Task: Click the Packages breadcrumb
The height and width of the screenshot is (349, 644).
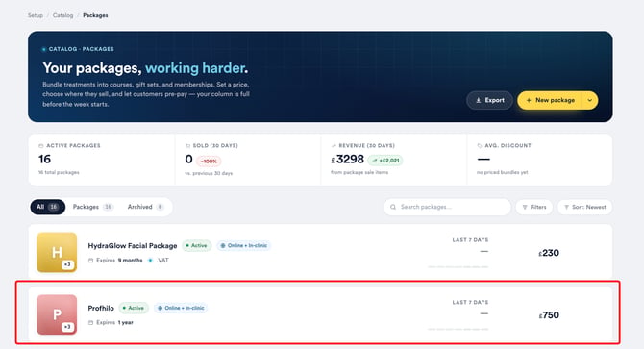Action: [x=95, y=15]
